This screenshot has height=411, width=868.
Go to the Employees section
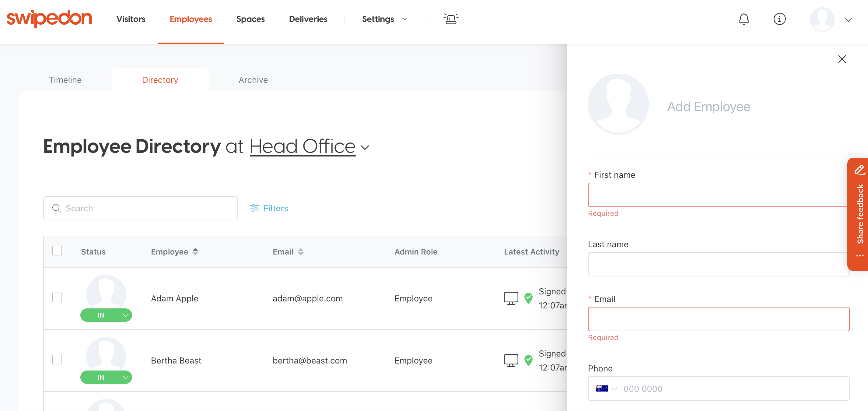(191, 19)
